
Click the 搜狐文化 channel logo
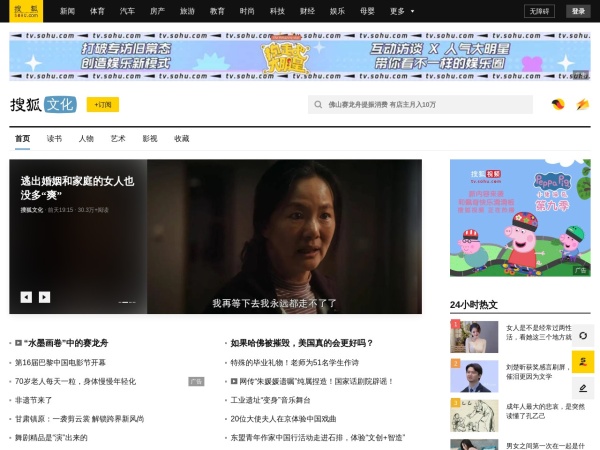pos(43,104)
